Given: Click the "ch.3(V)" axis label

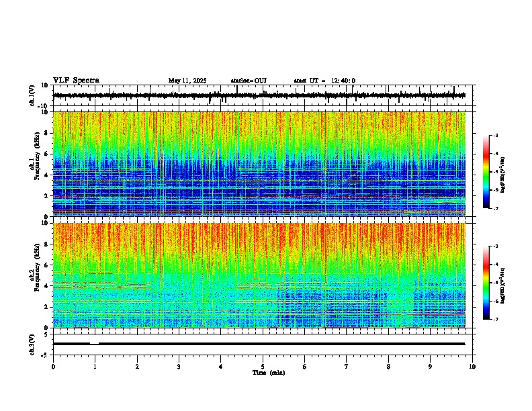Looking at the screenshot, I should pyautogui.click(x=32, y=345).
